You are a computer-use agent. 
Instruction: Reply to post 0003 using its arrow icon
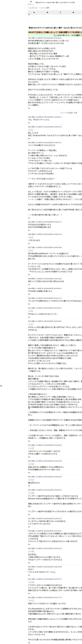coord(29,138)
